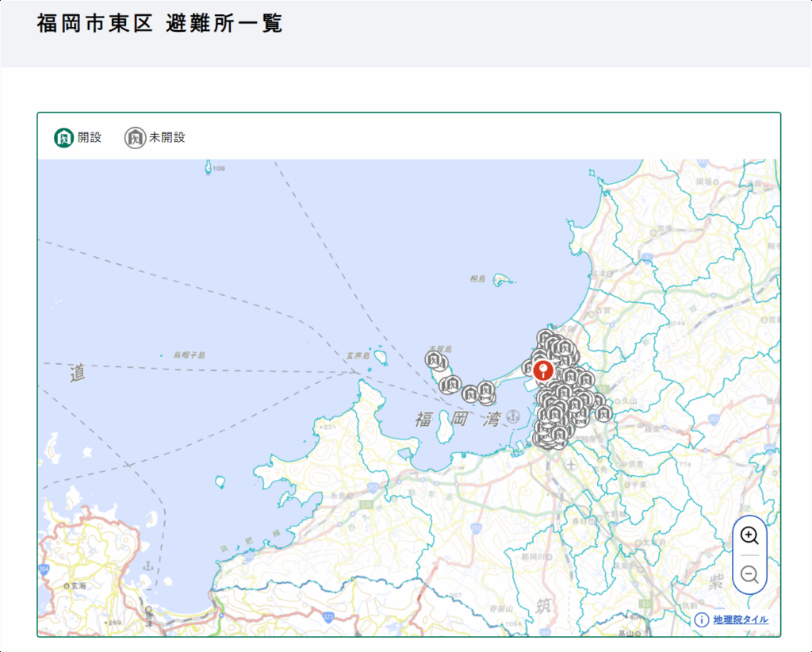812x652 pixels.
Task: Click the 福岡市東区 避難所一覧 page heading
Action: tap(159, 24)
